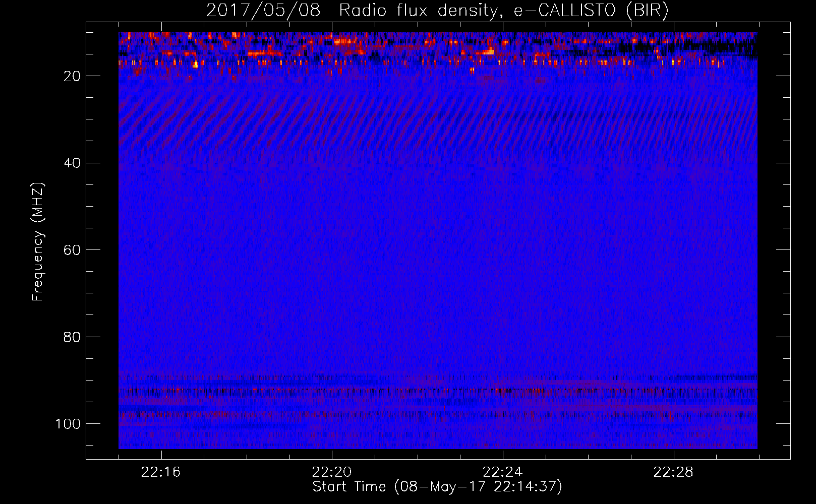The width and height of the screenshot is (816, 504).
Task: Click the 22:24 time tick label
Action: (502, 472)
